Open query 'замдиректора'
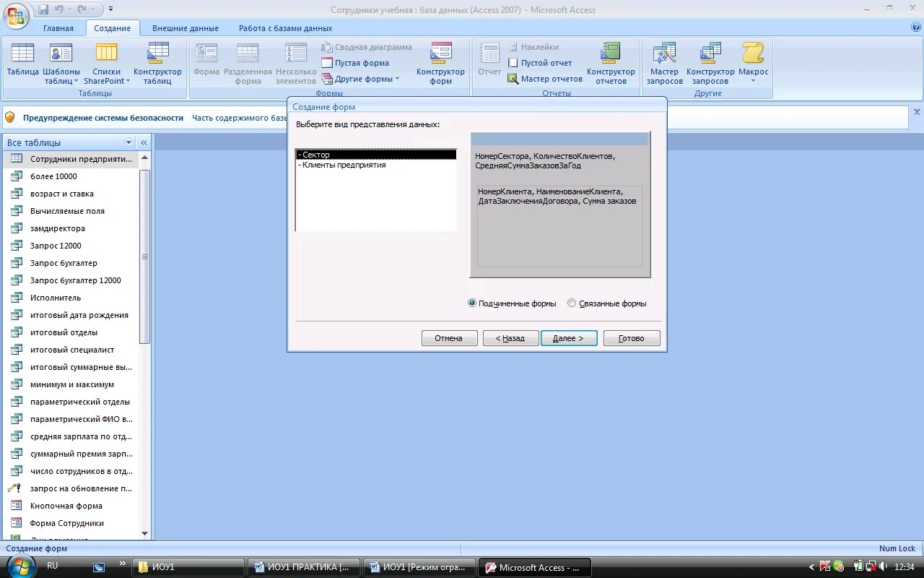 point(71,228)
